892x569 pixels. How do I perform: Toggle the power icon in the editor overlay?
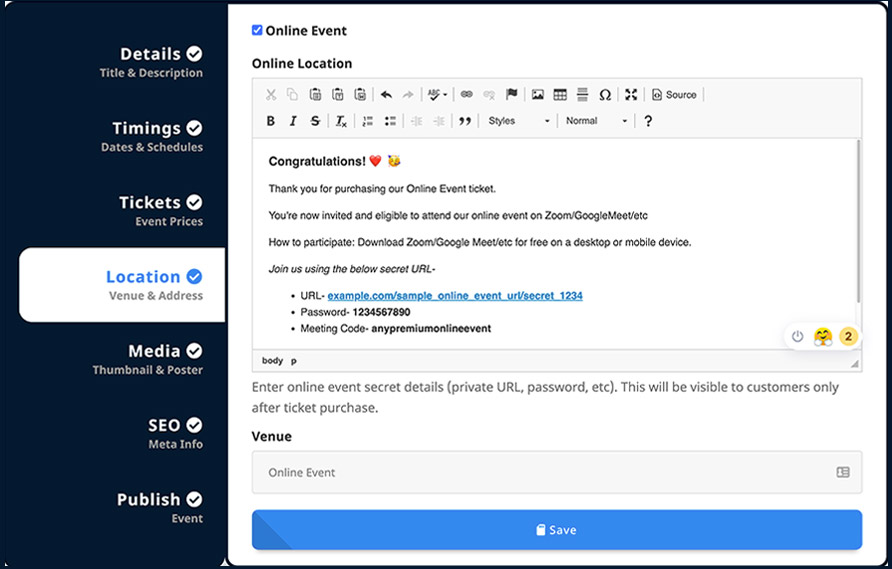(797, 336)
